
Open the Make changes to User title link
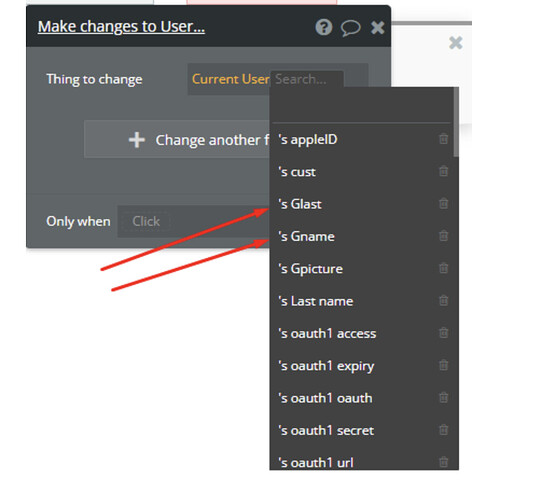[121, 27]
